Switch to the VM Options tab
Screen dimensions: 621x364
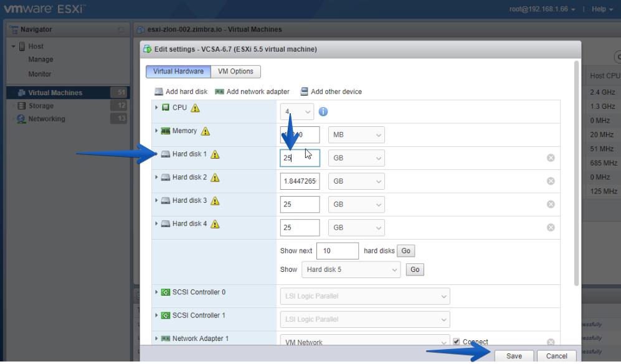click(235, 72)
